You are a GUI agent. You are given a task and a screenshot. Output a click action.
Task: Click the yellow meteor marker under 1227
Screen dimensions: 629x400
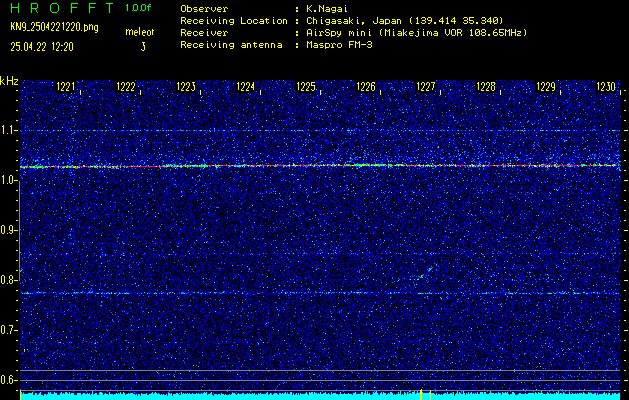421,394
